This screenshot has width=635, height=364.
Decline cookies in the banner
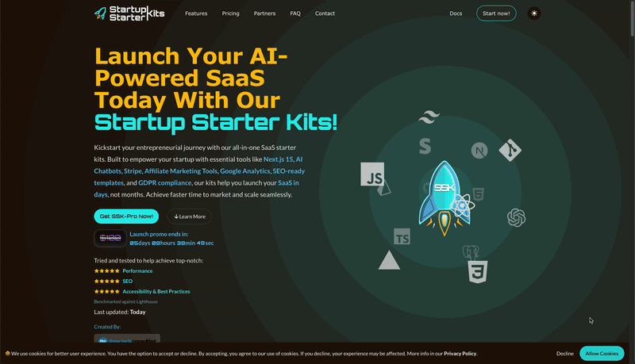(565, 354)
